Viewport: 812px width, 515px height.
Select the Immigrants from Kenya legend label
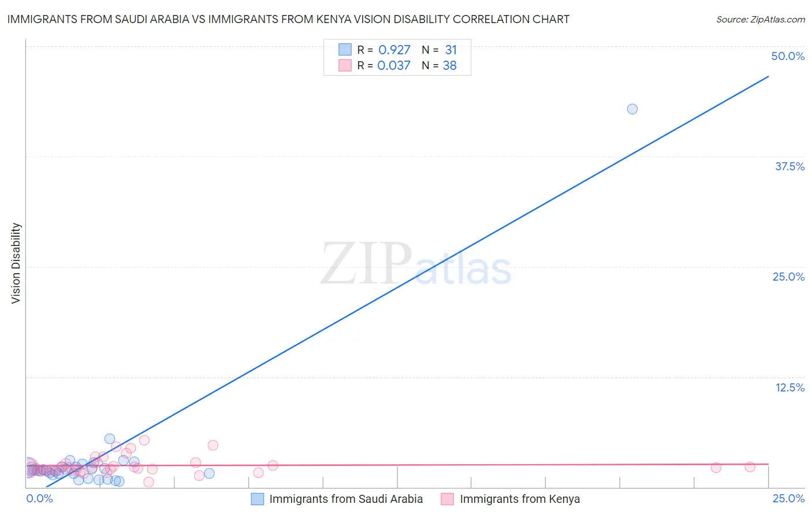(520, 499)
